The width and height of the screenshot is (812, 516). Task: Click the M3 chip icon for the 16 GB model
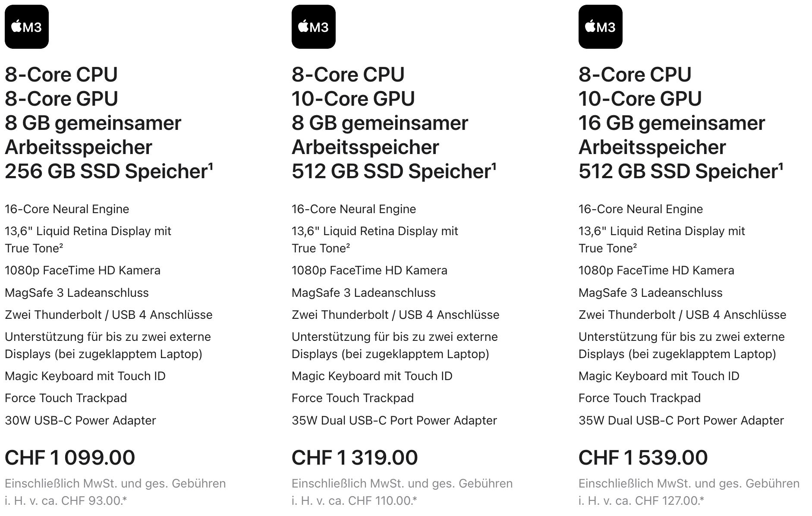pos(601,27)
